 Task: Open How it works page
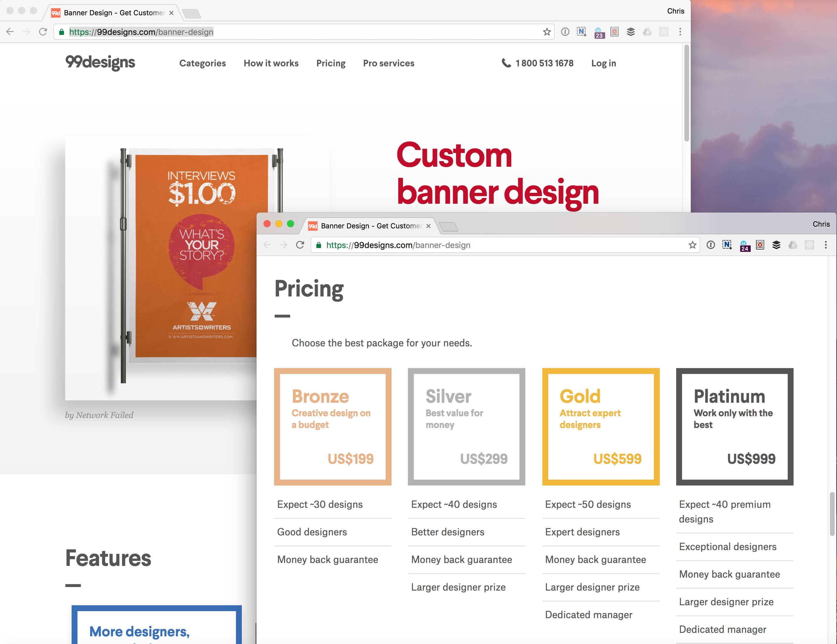click(x=271, y=63)
